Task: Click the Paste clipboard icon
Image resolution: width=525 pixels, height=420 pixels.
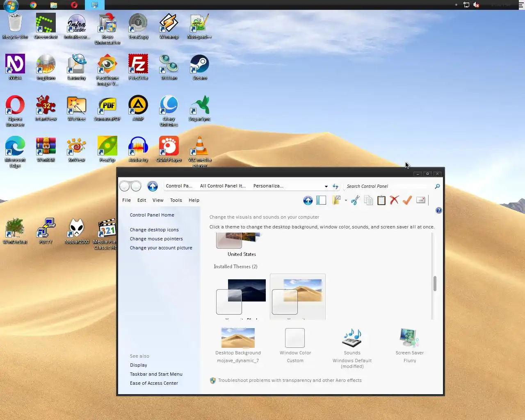Action: pos(381,200)
